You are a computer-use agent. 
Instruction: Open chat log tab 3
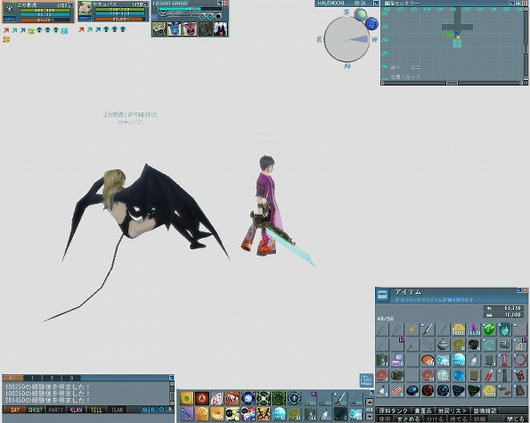coord(71,378)
